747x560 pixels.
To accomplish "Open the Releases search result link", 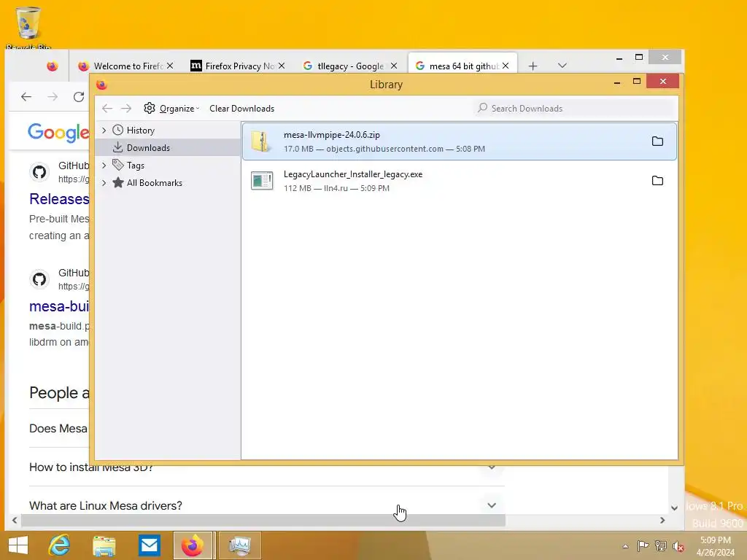I will click(59, 199).
